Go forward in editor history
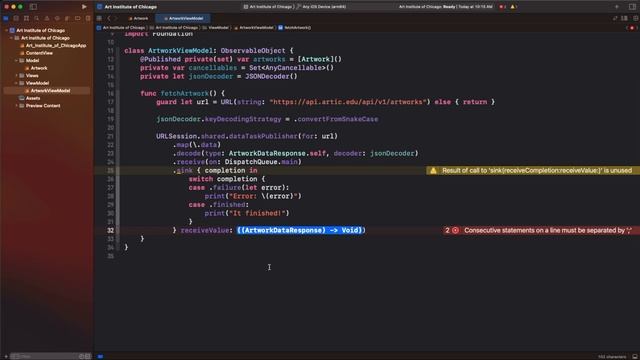Viewport: 640px width, 360px height. click(116, 18)
